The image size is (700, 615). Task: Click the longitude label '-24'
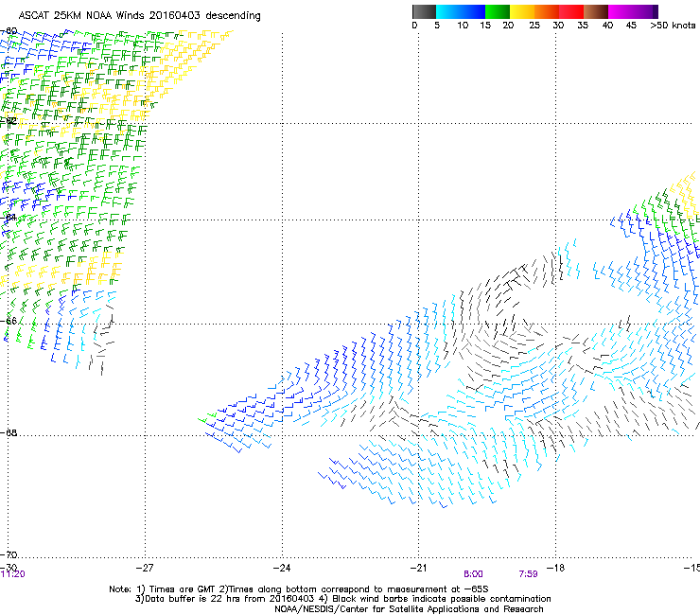[x=282, y=568]
